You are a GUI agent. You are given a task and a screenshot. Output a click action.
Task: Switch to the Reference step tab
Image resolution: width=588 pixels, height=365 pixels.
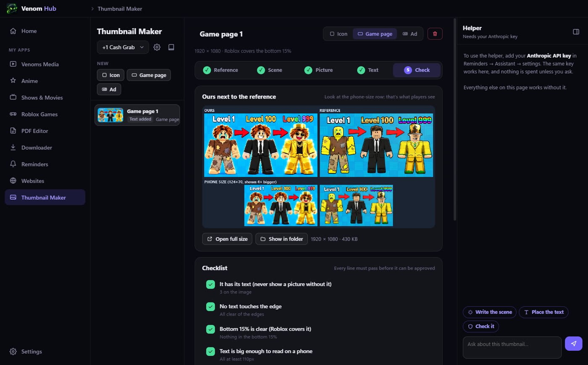(x=220, y=70)
